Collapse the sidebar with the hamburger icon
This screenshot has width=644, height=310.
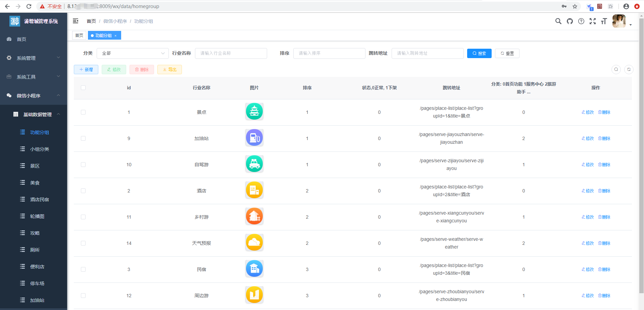(76, 21)
